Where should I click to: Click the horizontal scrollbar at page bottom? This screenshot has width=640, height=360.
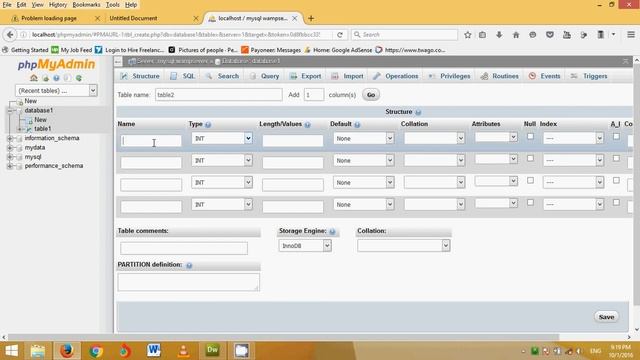(x=283, y=337)
